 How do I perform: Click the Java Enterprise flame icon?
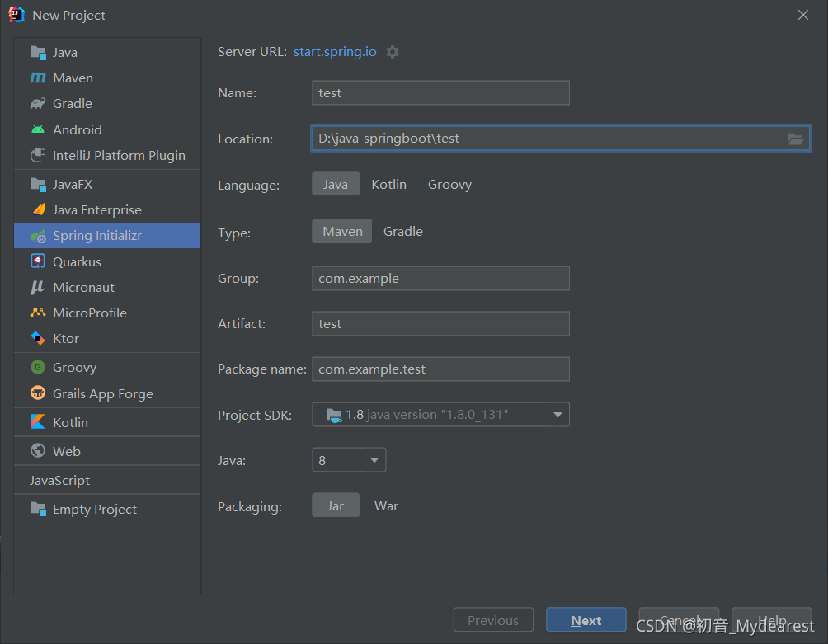[38, 209]
